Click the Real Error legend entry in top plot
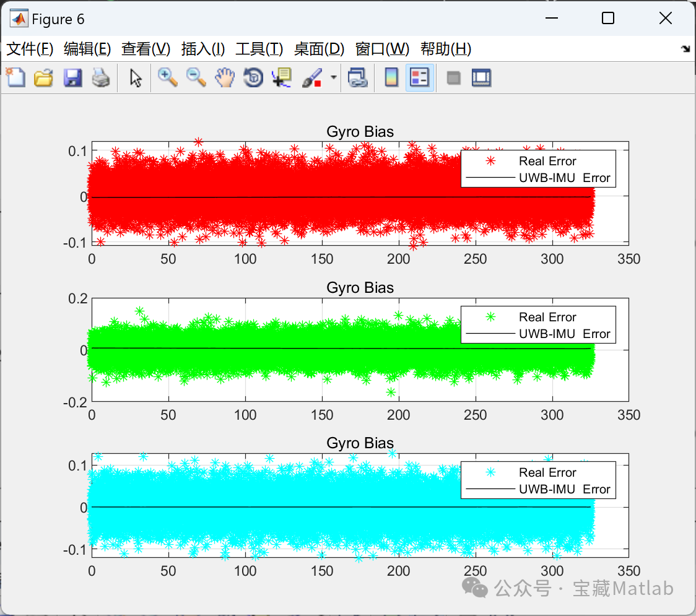The image size is (696, 616). tap(547, 161)
